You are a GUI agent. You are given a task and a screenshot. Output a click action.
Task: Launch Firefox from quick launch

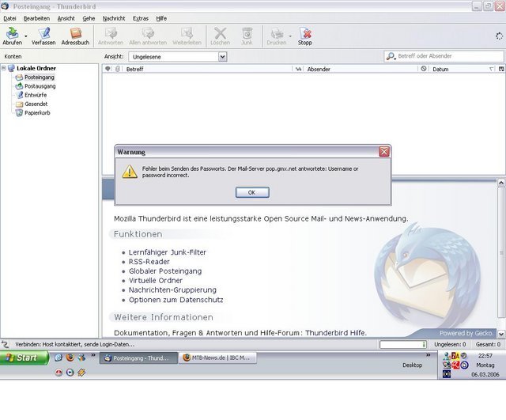tap(70, 358)
